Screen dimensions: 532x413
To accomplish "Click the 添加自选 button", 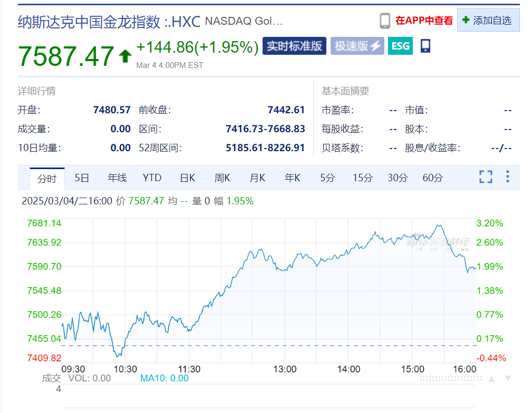I will pos(488,21).
